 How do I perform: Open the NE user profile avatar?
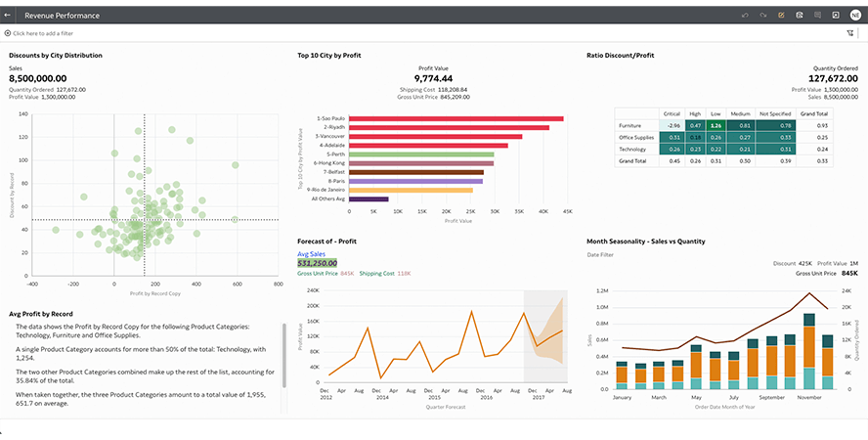(x=855, y=15)
